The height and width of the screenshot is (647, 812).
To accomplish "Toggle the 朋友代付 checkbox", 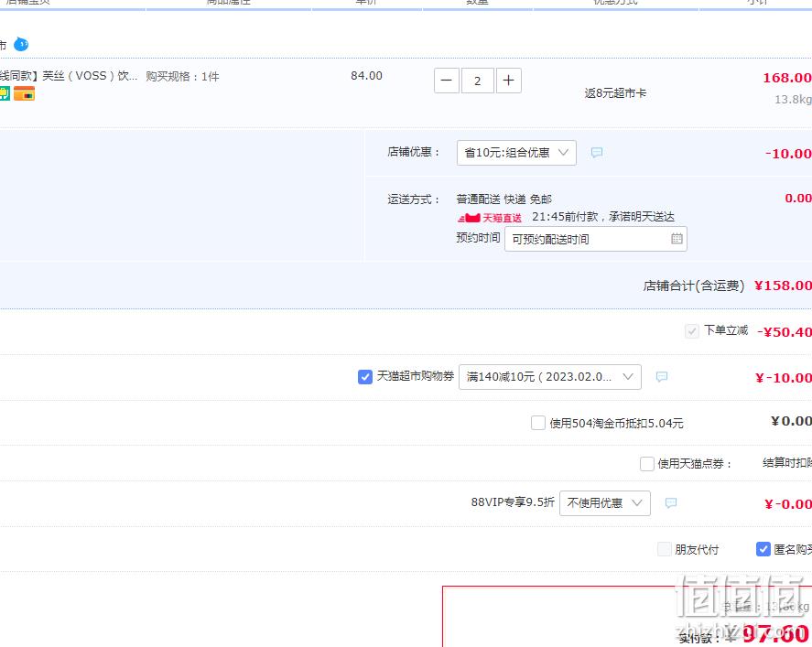I will [664, 549].
